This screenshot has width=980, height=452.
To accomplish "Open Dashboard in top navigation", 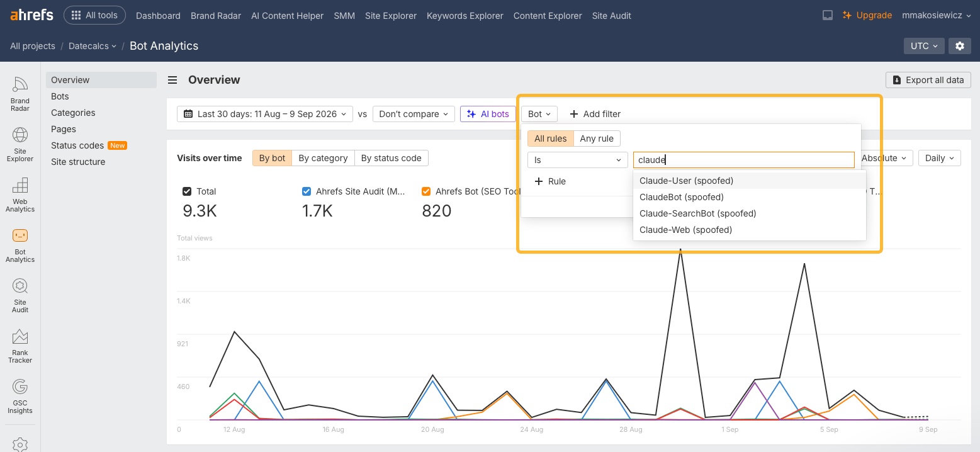I will 158,16.
